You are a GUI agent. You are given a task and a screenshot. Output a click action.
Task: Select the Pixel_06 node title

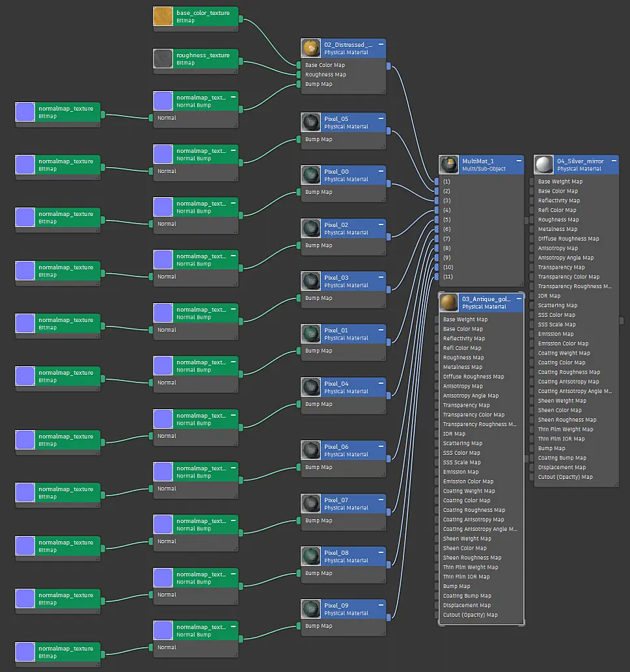pyautogui.click(x=336, y=446)
